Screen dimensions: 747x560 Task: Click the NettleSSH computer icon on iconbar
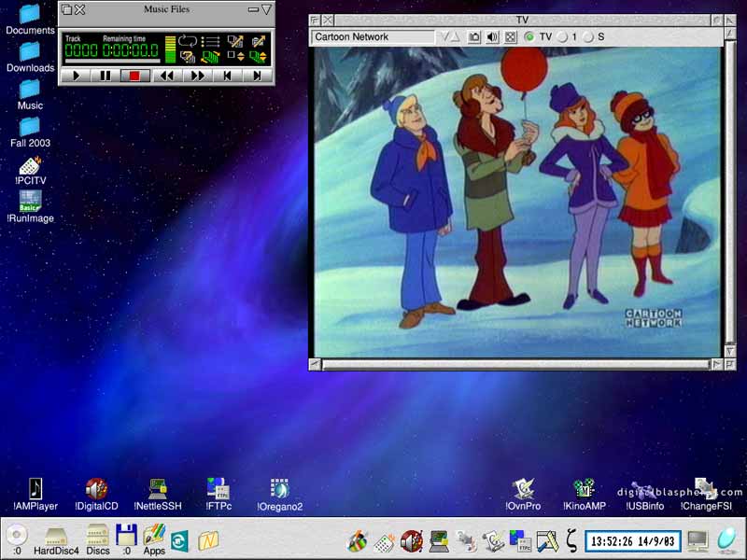[438, 541]
